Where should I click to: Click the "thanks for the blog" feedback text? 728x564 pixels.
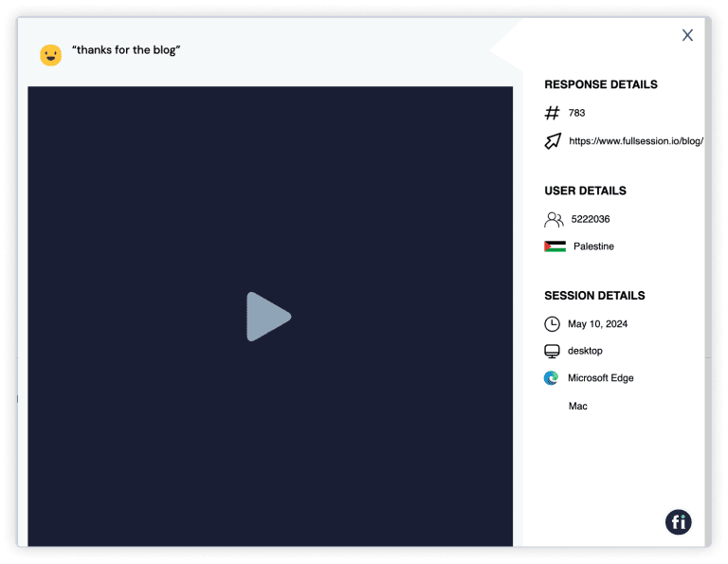[x=126, y=50]
